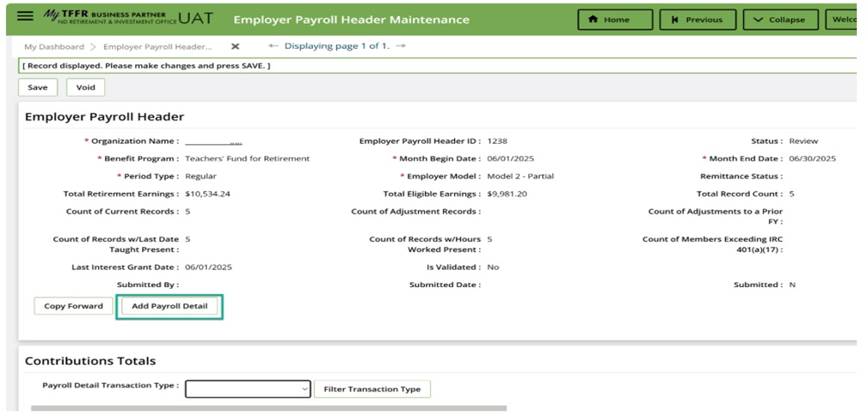Open the Welcome user menu
Viewport: 868px width, 417px height.
(843, 20)
